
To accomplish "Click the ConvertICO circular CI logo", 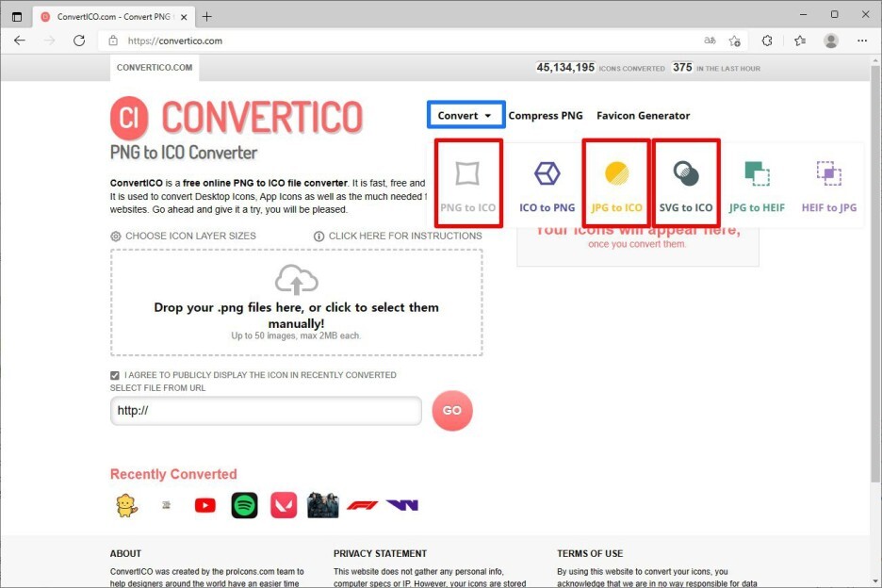I will pos(129,118).
